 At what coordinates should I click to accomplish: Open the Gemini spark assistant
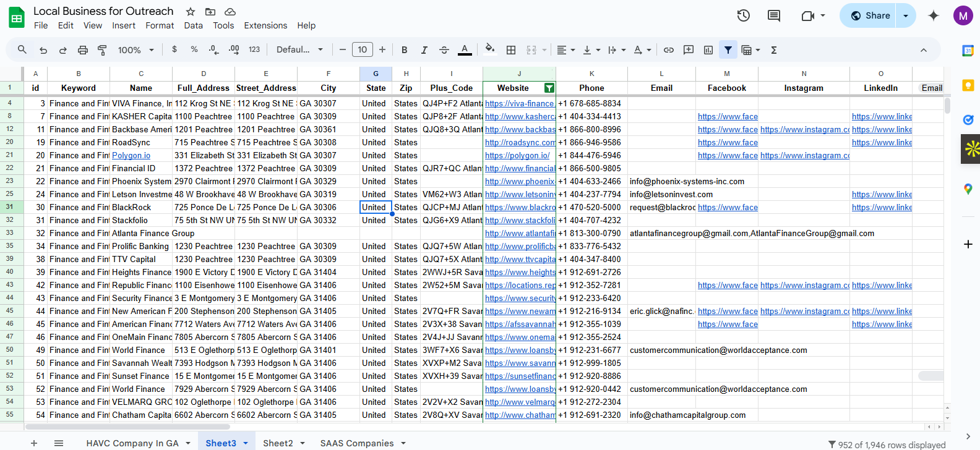click(934, 15)
